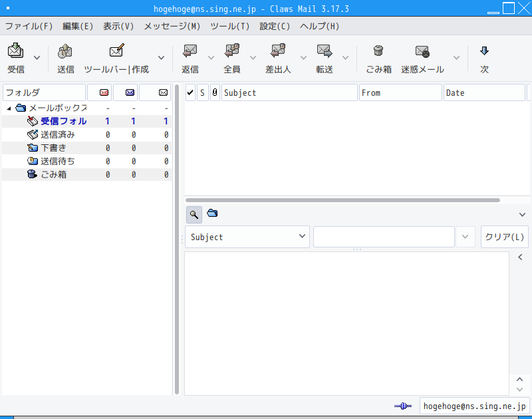Select the 送信待ち queue folder
This screenshot has width=532, height=419.
86,161
